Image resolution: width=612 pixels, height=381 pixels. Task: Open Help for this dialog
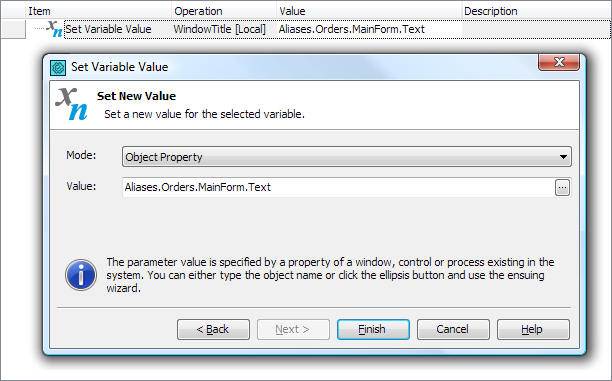click(x=533, y=329)
